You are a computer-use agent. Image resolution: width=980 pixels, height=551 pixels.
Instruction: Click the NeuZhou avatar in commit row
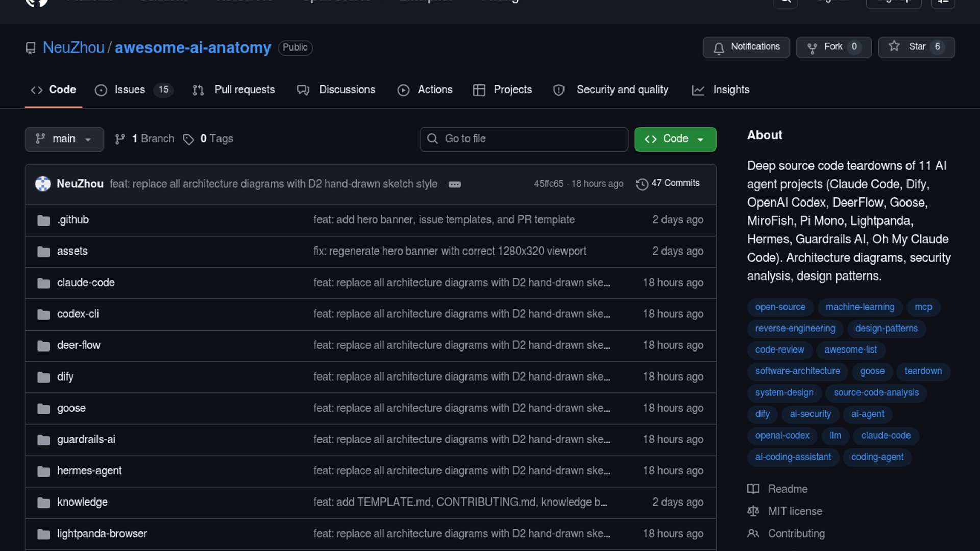click(43, 184)
